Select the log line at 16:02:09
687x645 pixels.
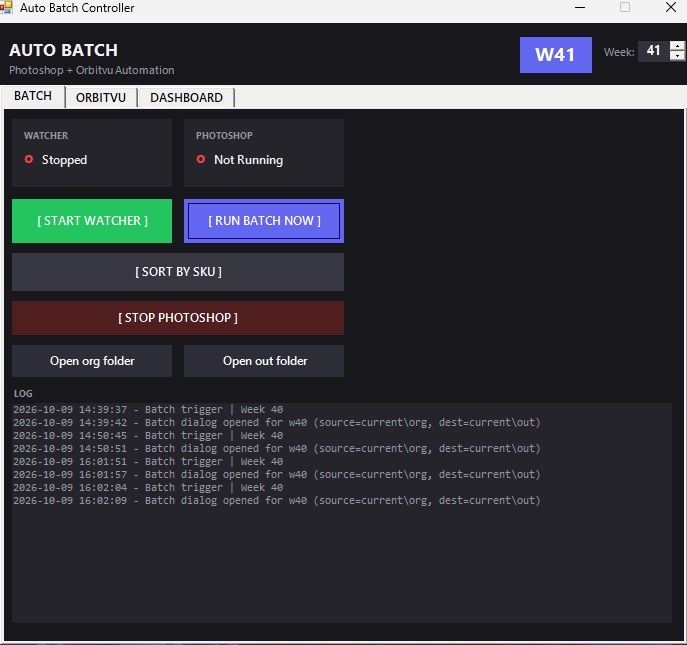(x=277, y=500)
